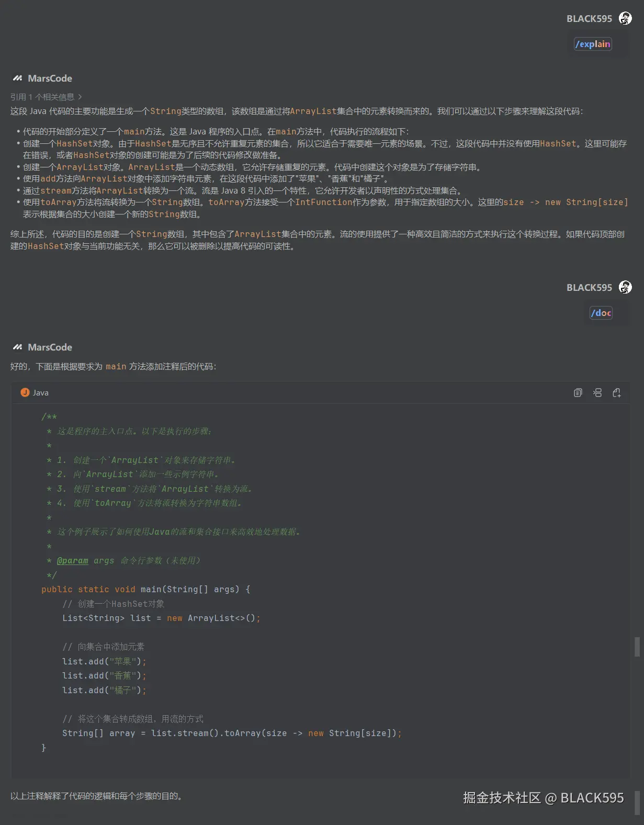Click Javadoc step 3 about stream
Viewport: 644px width, 825px height.
pyautogui.click(x=150, y=489)
